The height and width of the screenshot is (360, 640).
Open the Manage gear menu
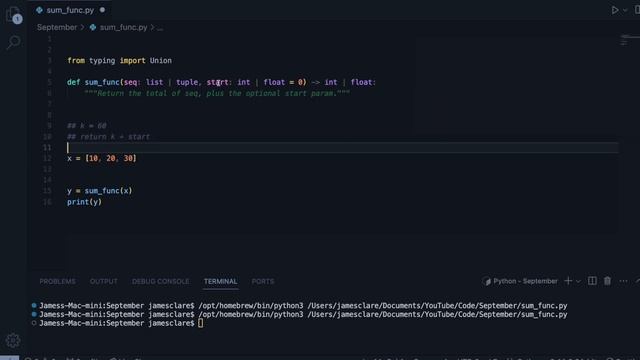(13, 340)
